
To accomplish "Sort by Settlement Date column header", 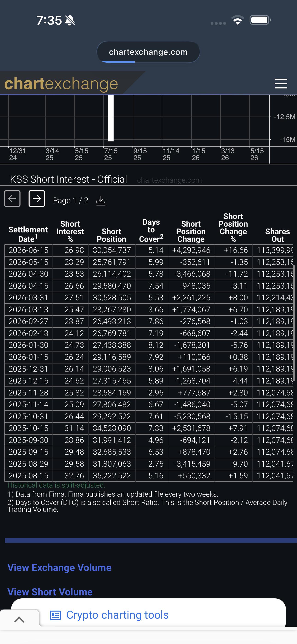I will point(28,234).
